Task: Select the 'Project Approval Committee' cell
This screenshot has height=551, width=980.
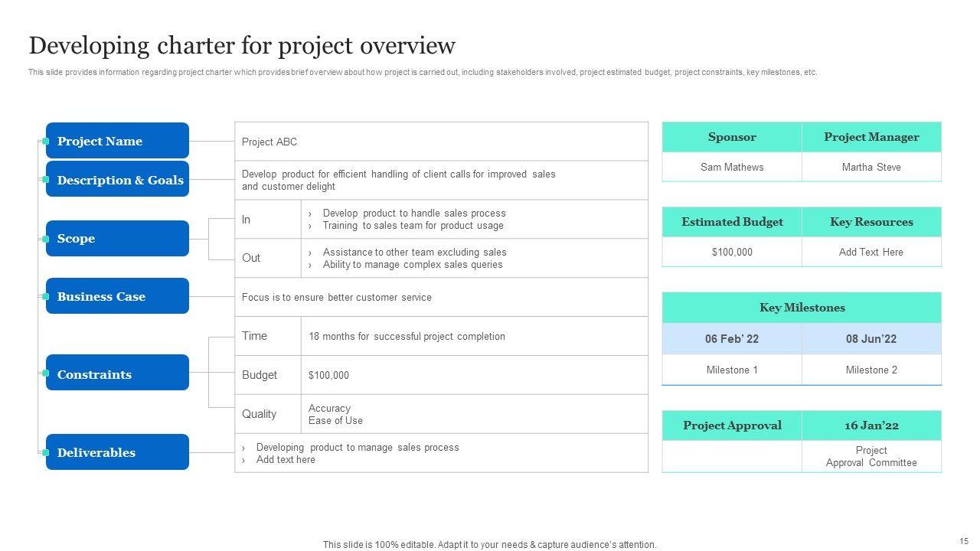Action: pos(871,456)
